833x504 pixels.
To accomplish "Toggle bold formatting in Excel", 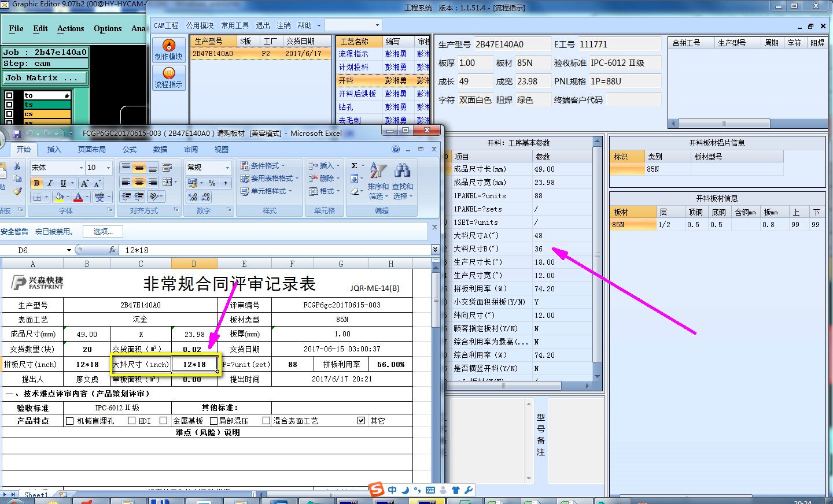I will [x=37, y=183].
